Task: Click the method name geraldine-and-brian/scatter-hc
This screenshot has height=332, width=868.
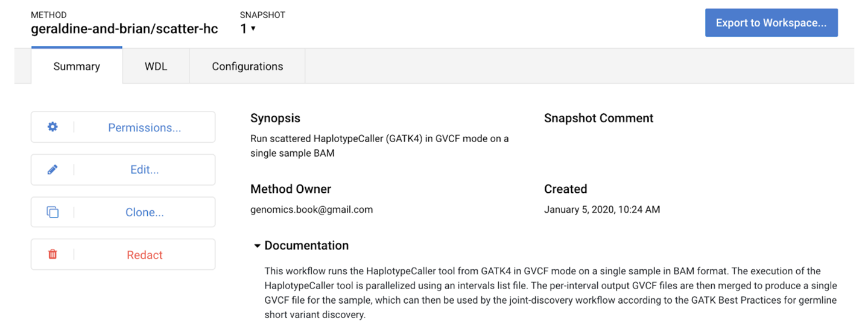Action: click(124, 29)
